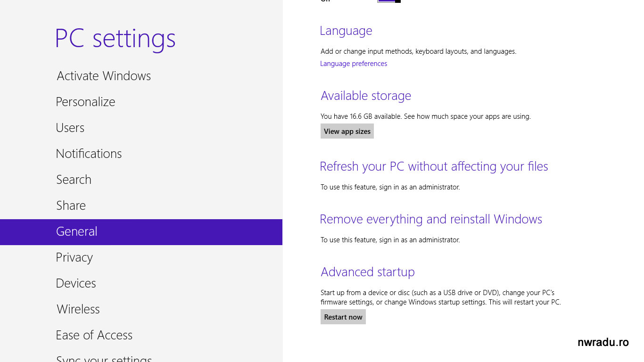Open Activate Windows in the sidebar

click(104, 76)
